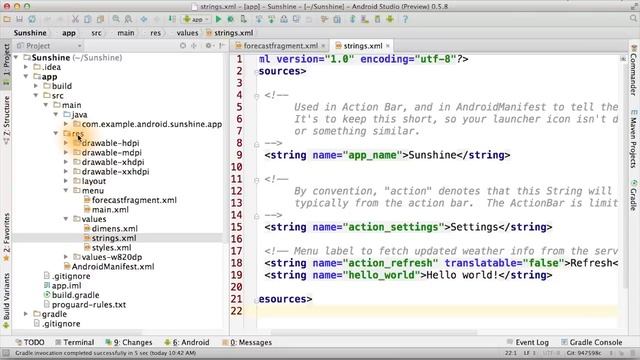The image size is (640, 360).
Task: Toggle the Gradle side panel
Action: (633, 195)
